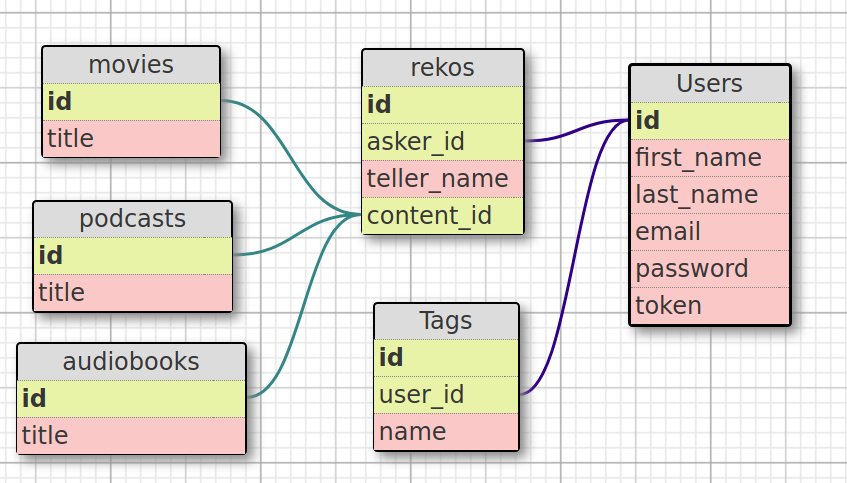Select the teller_name column in rekos
847x483 pixels.
pyautogui.click(x=443, y=179)
